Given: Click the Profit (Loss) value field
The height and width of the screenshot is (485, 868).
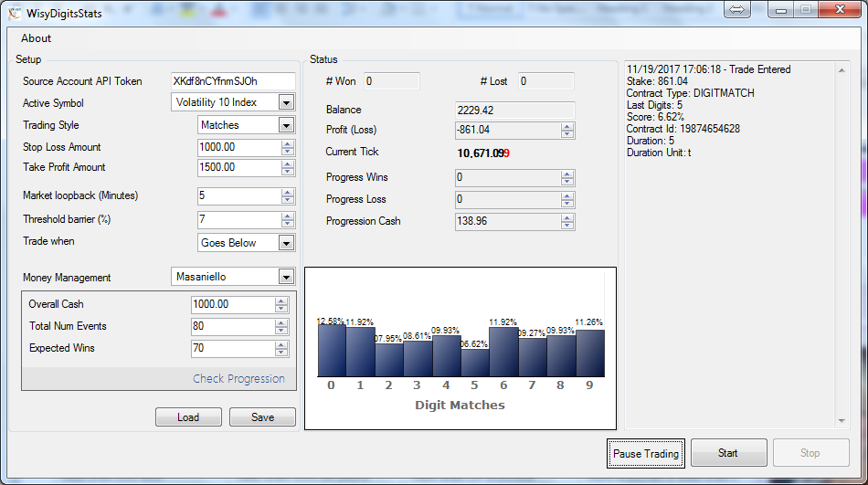Looking at the screenshot, I should [x=508, y=130].
